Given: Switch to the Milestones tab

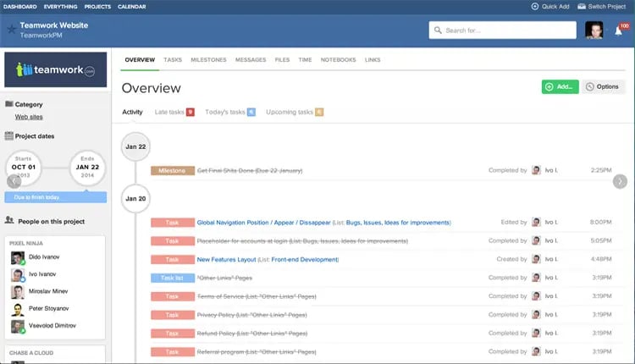Looking at the screenshot, I should click(208, 60).
